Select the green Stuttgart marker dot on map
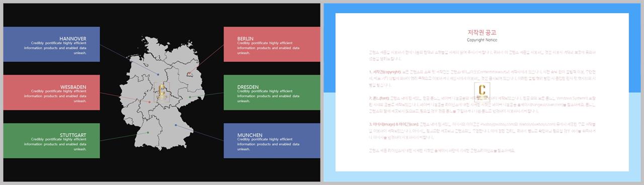Image resolution: width=644 pixels, height=185 pixels. coord(147,133)
